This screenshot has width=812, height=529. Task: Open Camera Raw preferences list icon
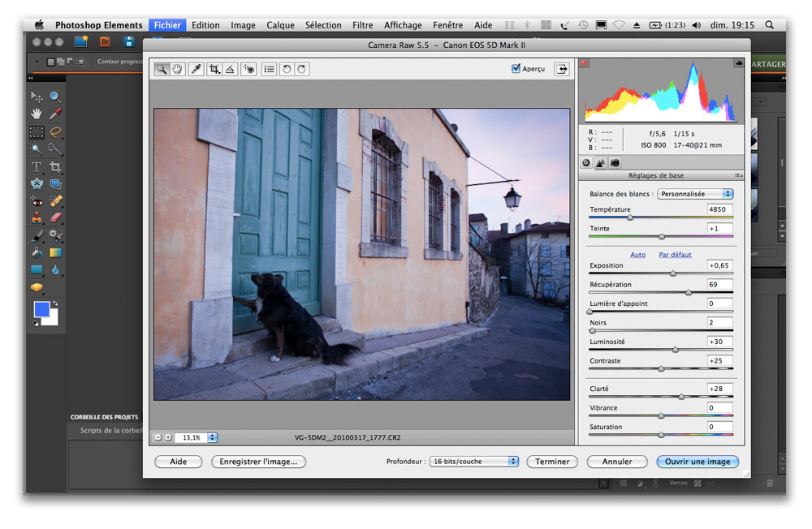[270, 69]
